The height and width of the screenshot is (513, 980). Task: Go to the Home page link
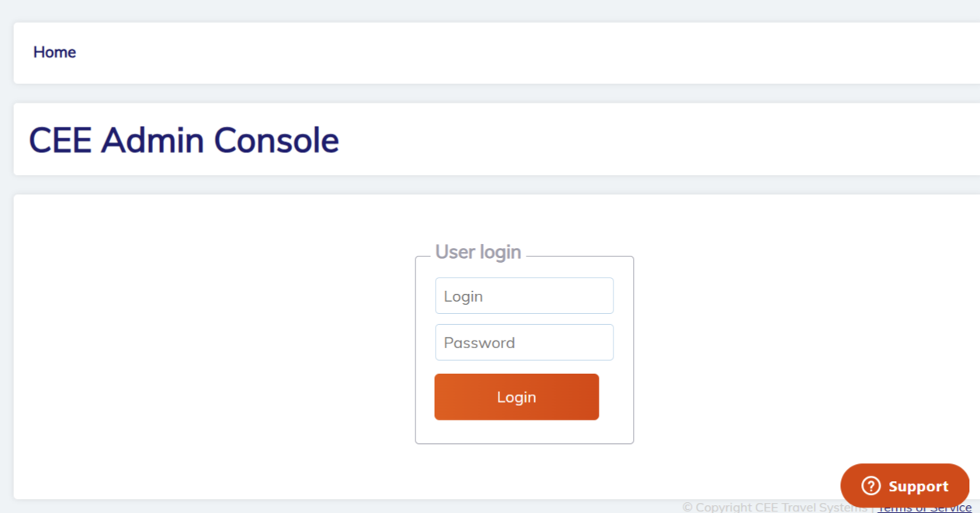tap(54, 52)
